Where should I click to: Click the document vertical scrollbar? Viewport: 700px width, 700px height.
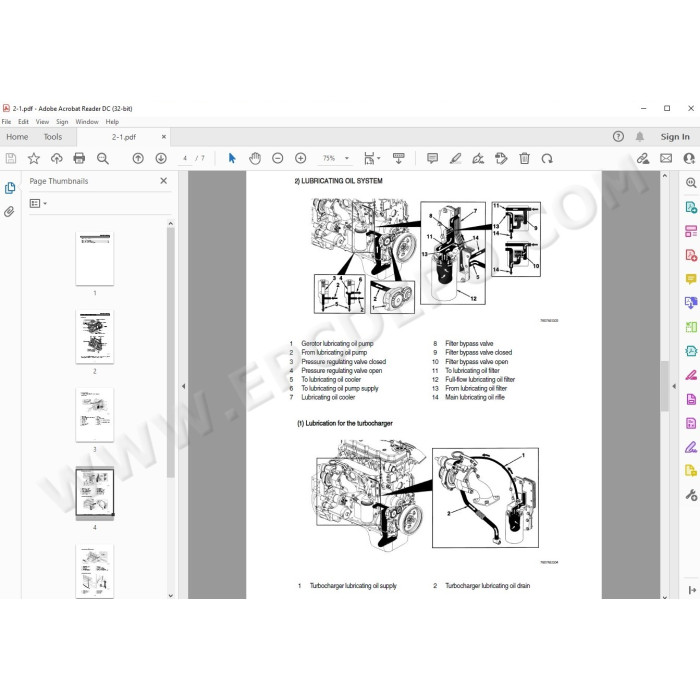pos(665,386)
